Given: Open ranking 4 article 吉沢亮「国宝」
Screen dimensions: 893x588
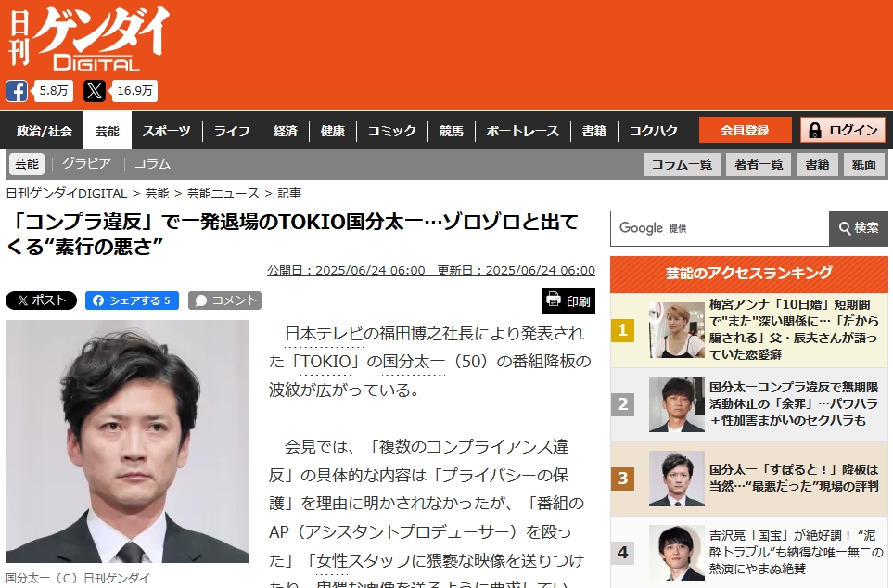Looking at the screenshot, I should coord(797,552).
